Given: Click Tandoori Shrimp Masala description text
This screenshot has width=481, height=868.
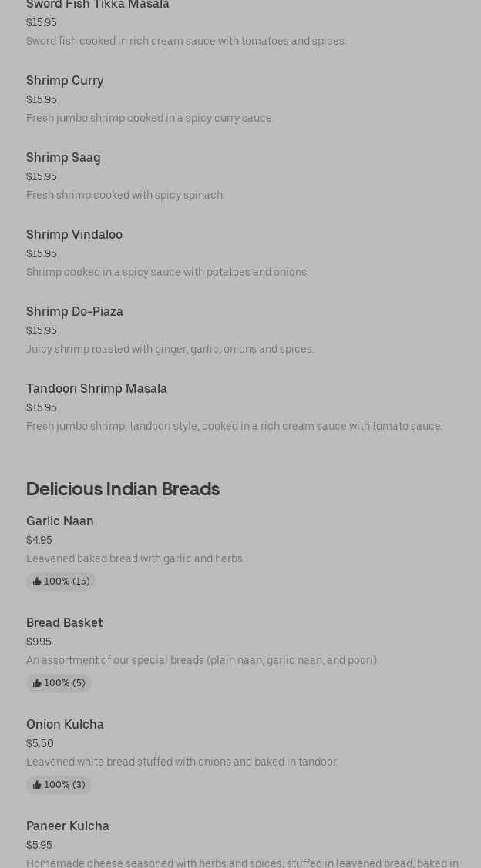Looking at the screenshot, I should [234, 426].
